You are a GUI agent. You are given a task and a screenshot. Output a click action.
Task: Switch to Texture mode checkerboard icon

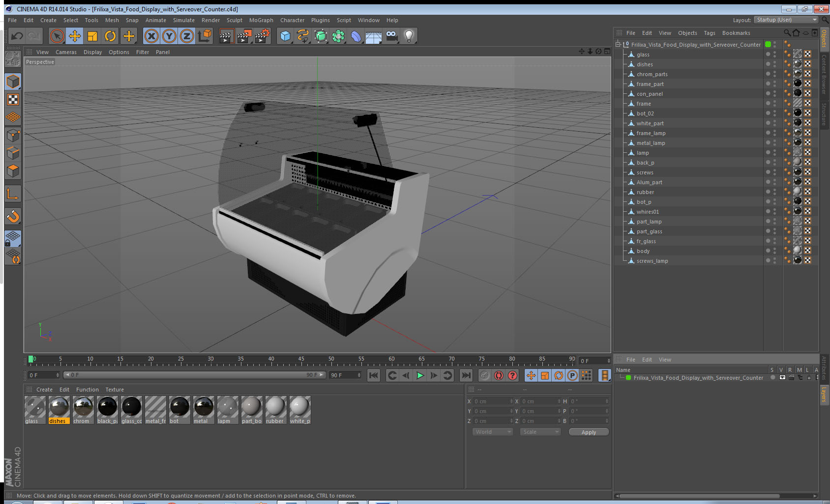click(13, 100)
